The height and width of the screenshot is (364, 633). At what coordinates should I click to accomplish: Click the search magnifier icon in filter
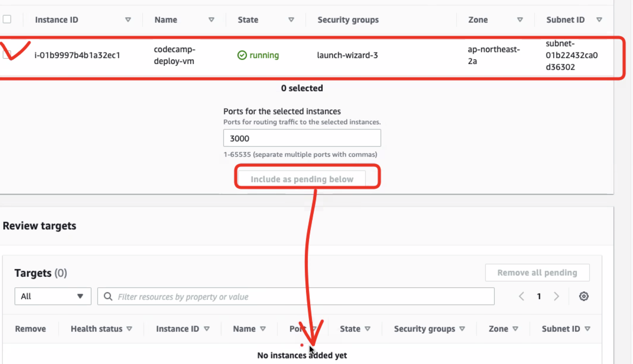point(108,296)
